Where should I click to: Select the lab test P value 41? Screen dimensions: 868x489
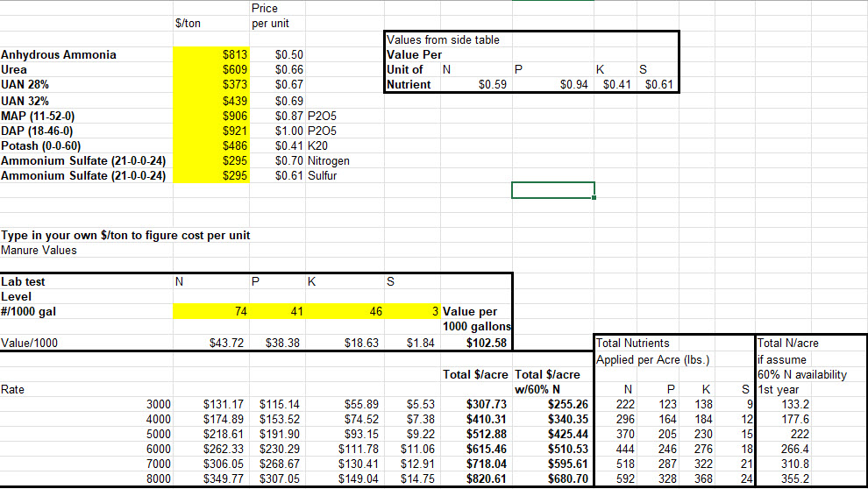coord(277,311)
